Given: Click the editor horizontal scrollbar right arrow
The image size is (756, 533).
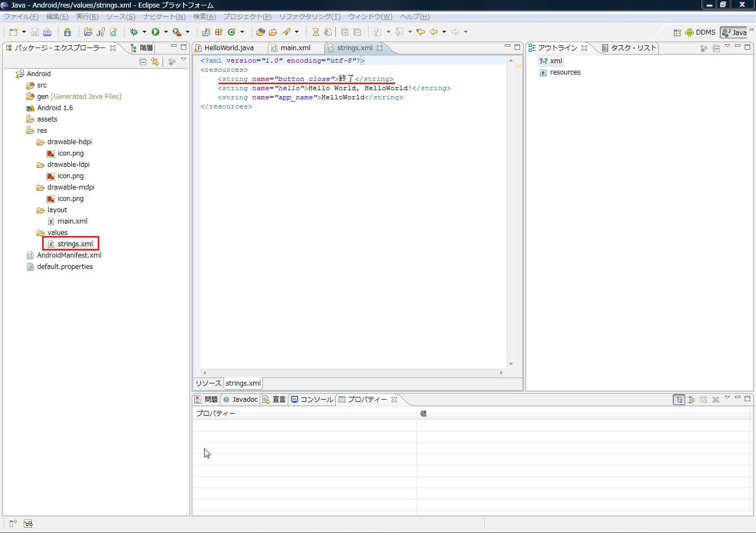Looking at the screenshot, I should [501, 373].
